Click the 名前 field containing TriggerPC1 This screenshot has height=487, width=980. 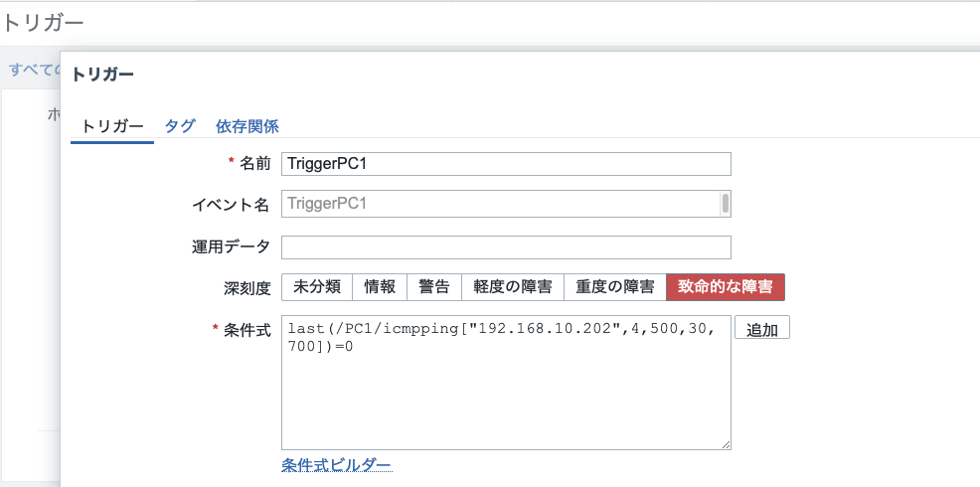tap(506, 164)
